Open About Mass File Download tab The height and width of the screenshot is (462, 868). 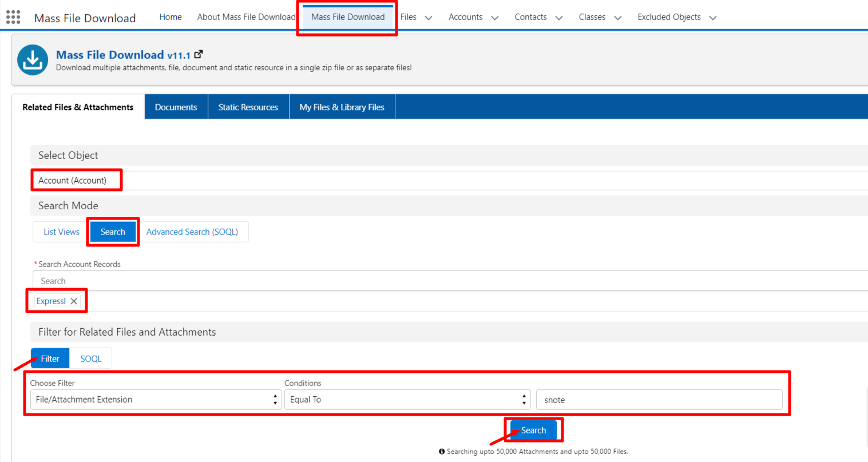(246, 17)
